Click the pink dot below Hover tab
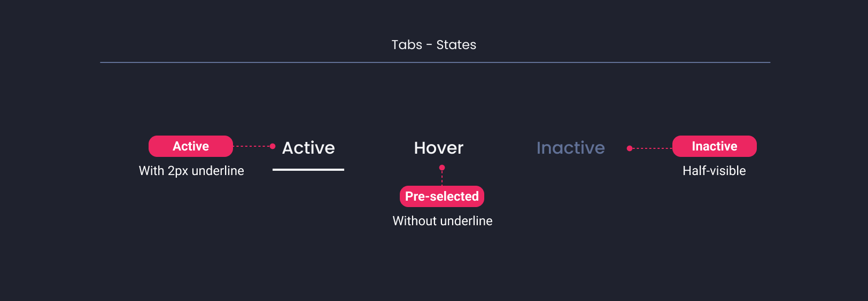This screenshot has width=868, height=301. (x=442, y=168)
